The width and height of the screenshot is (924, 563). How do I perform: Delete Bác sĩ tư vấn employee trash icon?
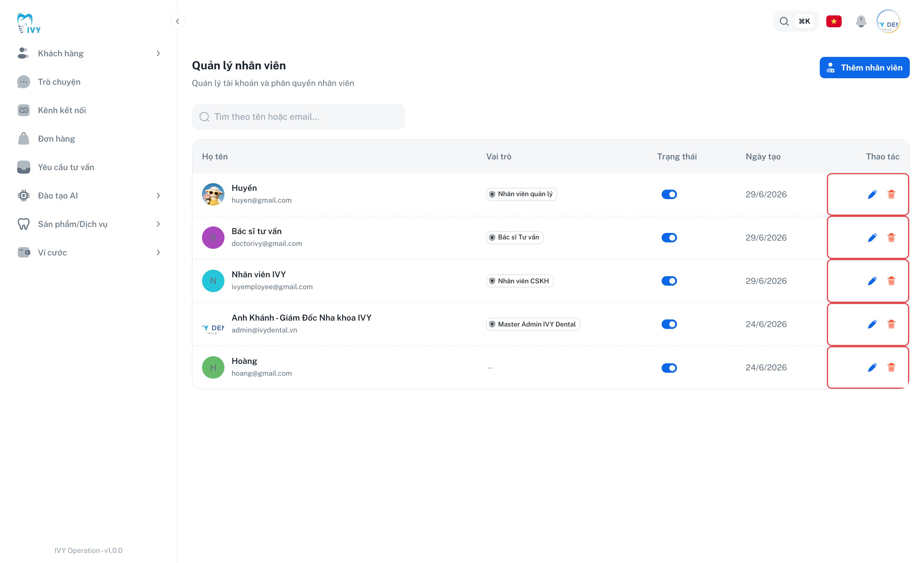[891, 237]
